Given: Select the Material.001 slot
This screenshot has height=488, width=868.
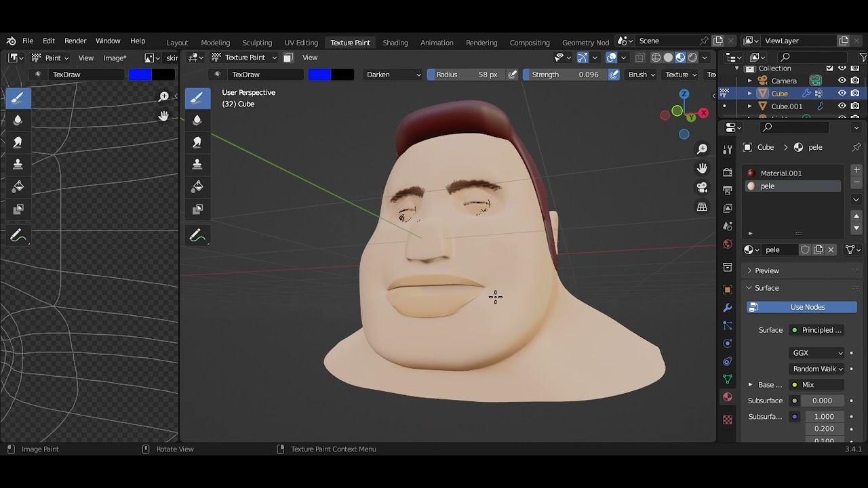Looking at the screenshot, I should pos(793,174).
